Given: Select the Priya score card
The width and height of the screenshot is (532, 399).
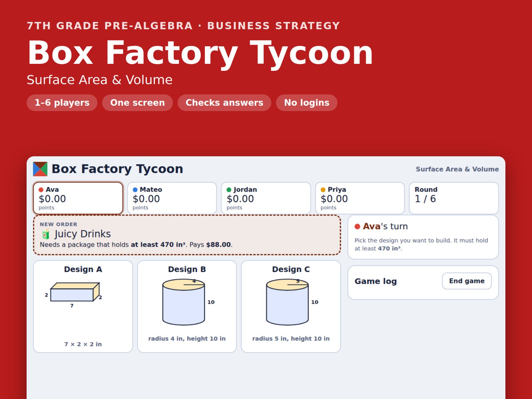Looking at the screenshot, I should pos(360,198).
